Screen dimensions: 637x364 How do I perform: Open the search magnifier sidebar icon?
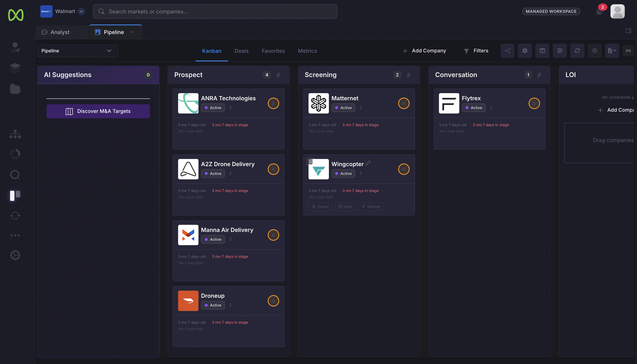(15, 175)
